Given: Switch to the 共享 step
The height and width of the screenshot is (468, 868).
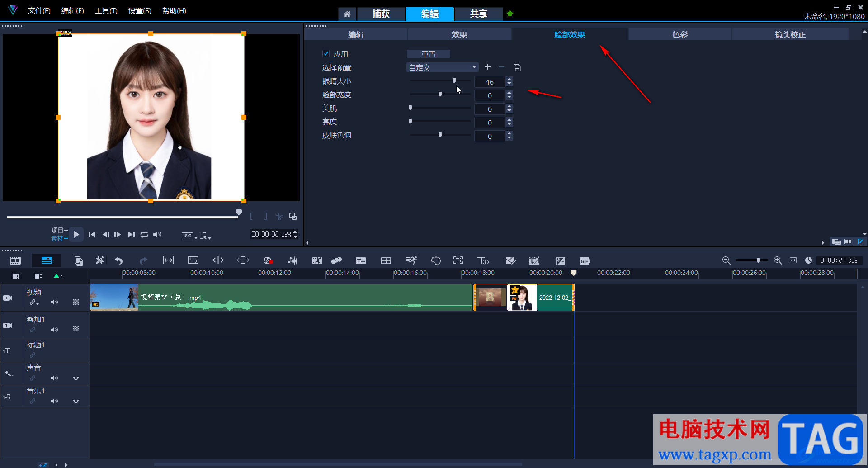Looking at the screenshot, I should [478, 14].
